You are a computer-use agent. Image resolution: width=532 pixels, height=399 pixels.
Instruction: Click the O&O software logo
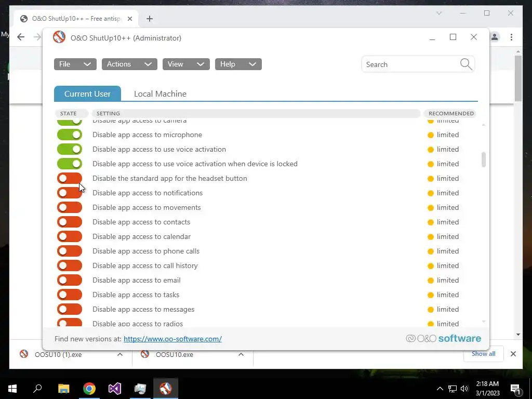click(444, 338)
